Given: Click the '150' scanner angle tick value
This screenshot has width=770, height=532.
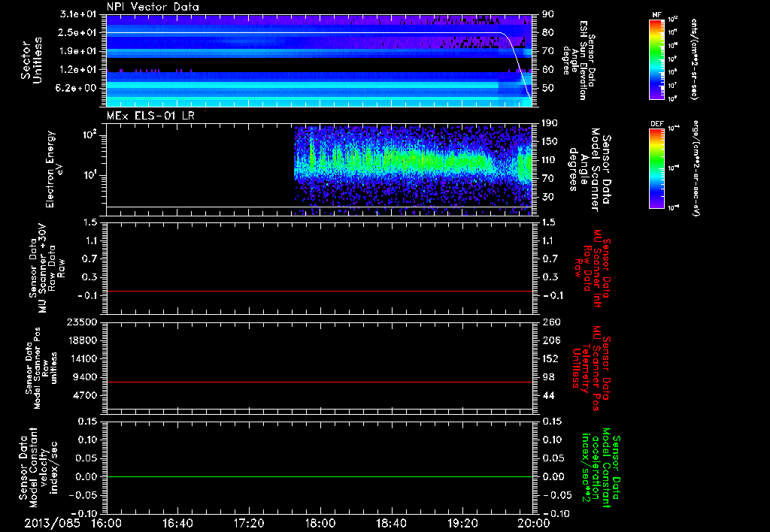Looking at the screenshot, I should coord(550,141).
